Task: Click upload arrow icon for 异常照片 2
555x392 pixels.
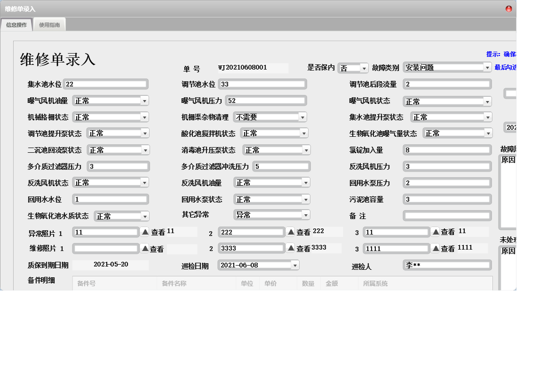Action: click(x=291, y=232)
